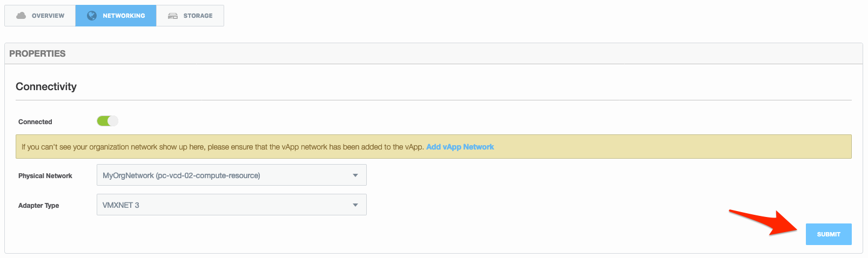
Task: Open the Adapter Type dropdown
Action: [232, 205]
